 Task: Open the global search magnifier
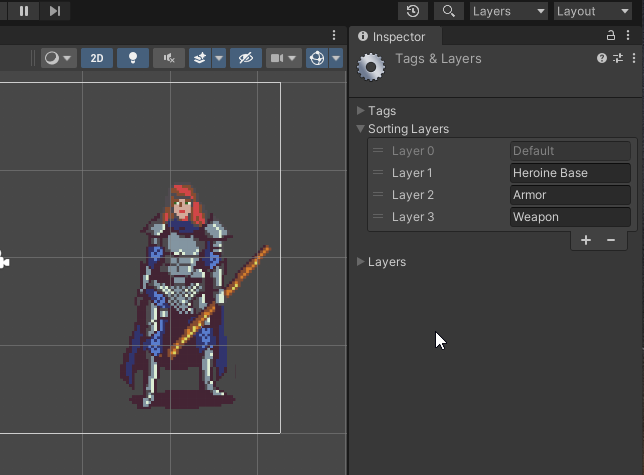point(449,11)
